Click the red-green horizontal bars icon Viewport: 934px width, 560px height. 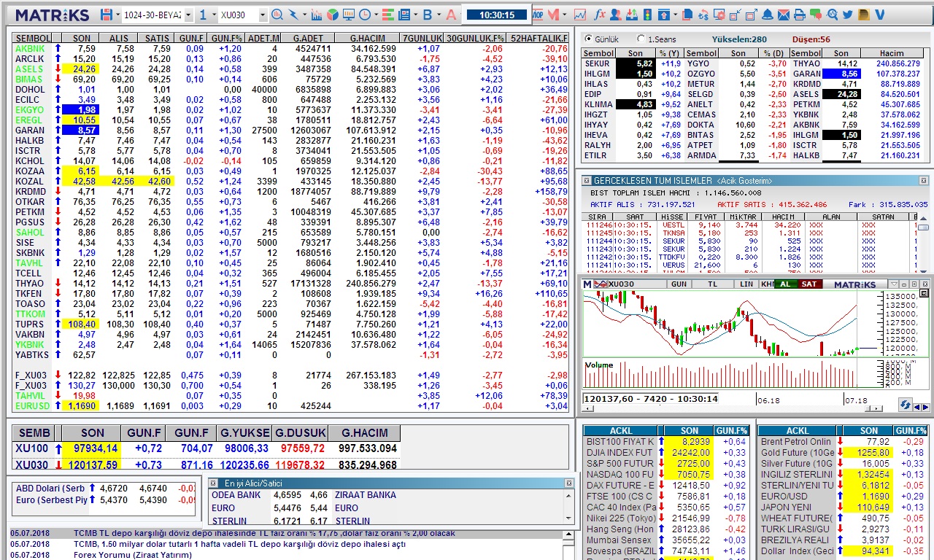tap(388, 15)
